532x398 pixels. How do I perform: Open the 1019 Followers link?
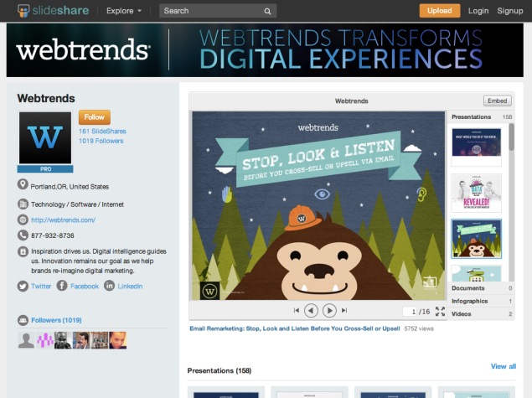point(101,141)
